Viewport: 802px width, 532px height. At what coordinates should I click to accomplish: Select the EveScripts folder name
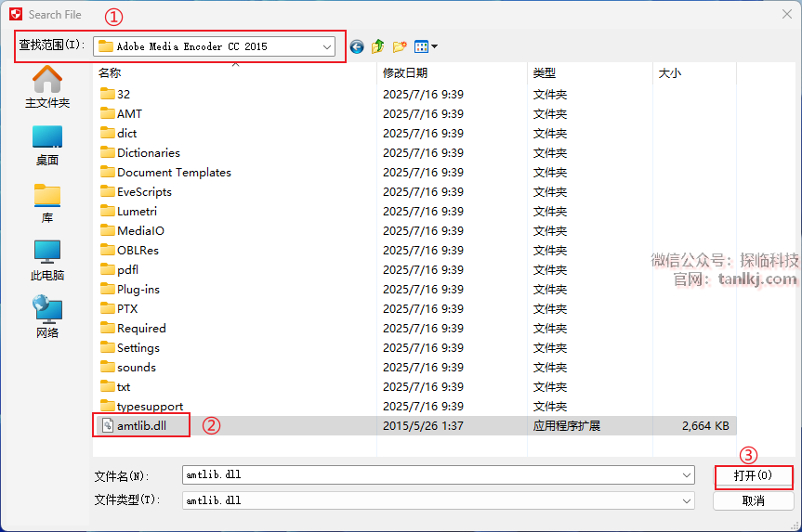[144, 191]
